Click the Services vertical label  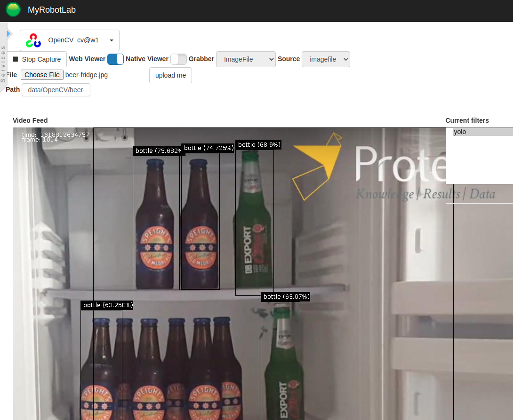3,64
